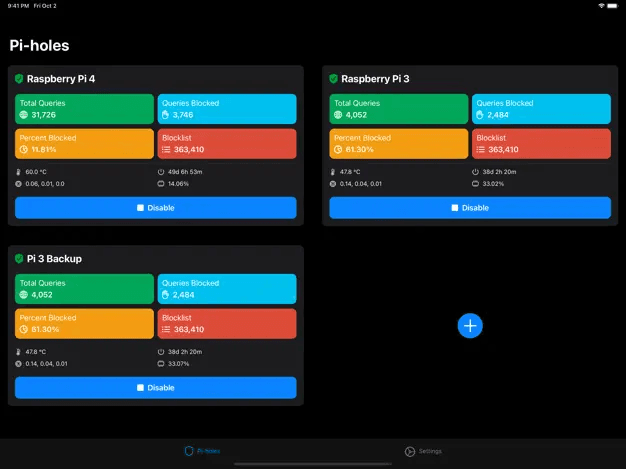Add a new Pi-hole with the plus button
This screenshot has height=469, width=626.
470,326
